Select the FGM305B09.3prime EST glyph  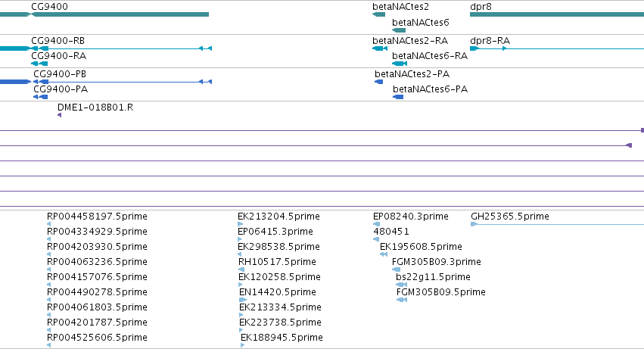(396, 270)
